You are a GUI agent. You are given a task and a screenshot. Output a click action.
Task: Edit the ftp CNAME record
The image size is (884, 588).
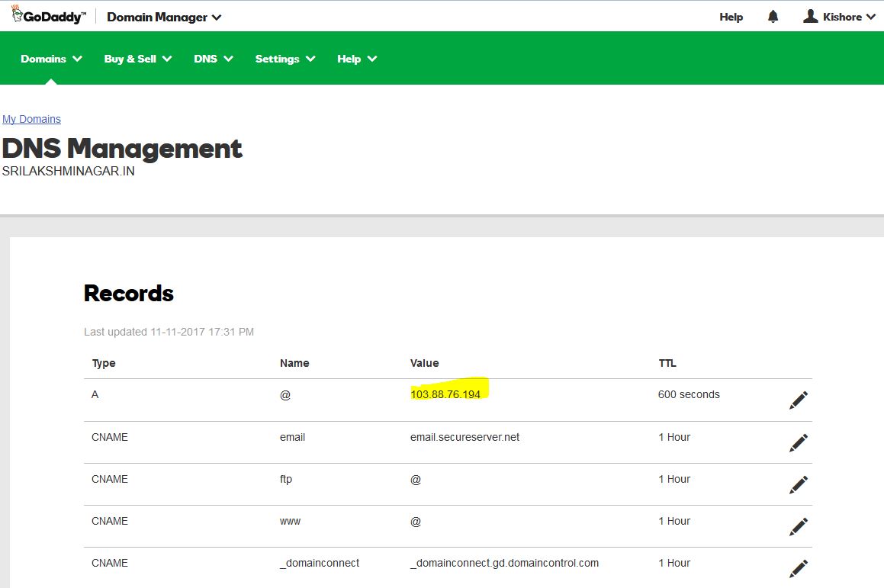click(798, 484)
